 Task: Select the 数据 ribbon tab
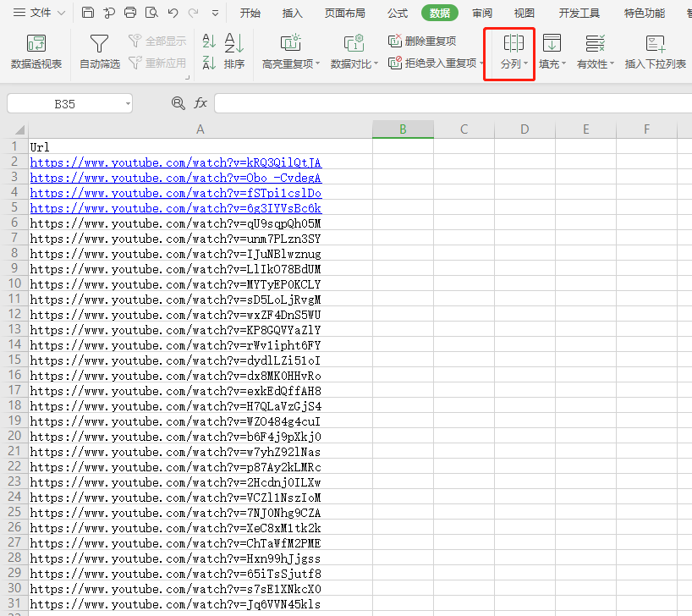tap(440, 14)
